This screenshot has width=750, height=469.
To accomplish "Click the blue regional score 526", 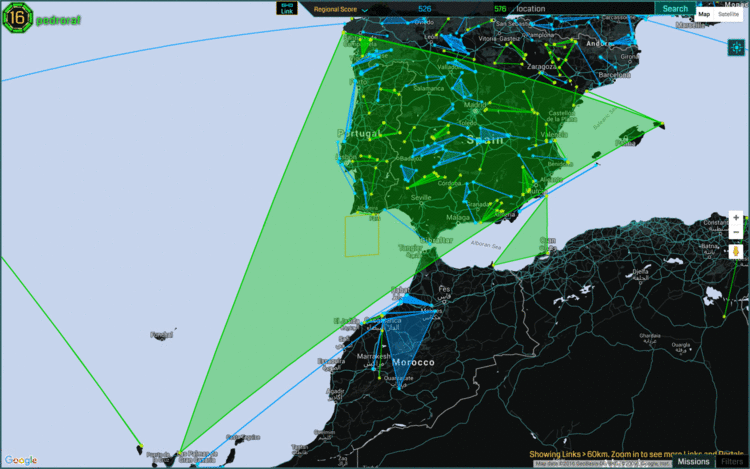I will point(425,9).
